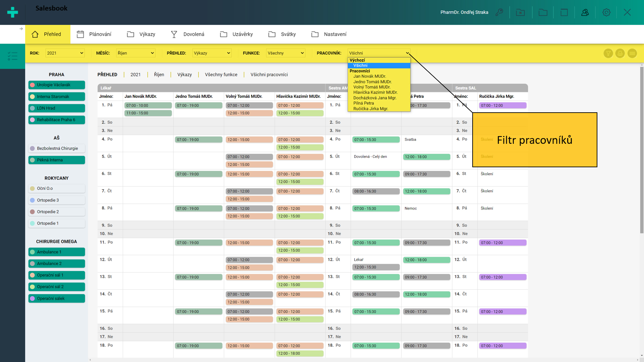The height and width of the screenshot is (362, 644).
Task: Expand the MĚSÍC month dropdown
Action: coord(136,53)
